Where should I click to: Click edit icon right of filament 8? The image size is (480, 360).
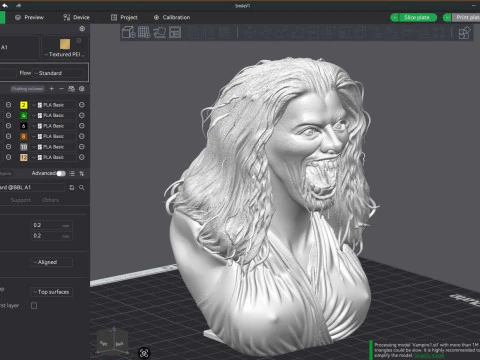click(82, 136)
